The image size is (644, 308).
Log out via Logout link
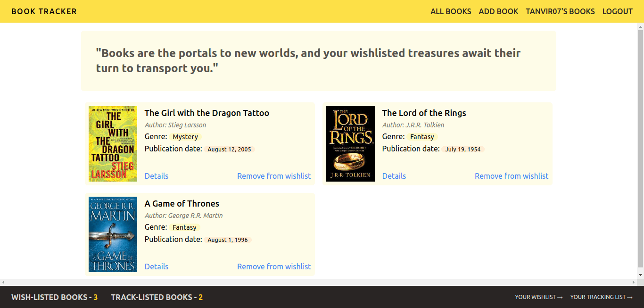click(618, 11)
